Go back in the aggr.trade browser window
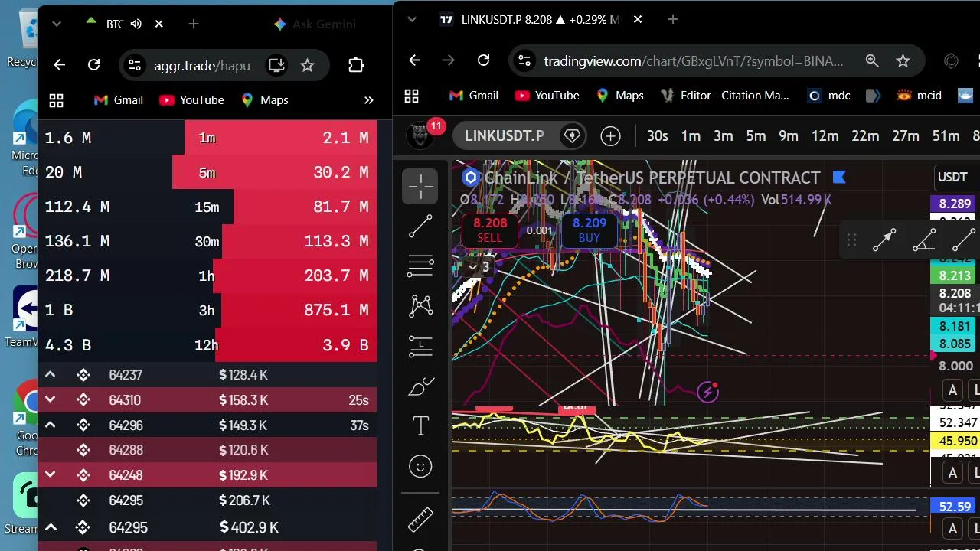The image size is (980, 551). point(59,65)
